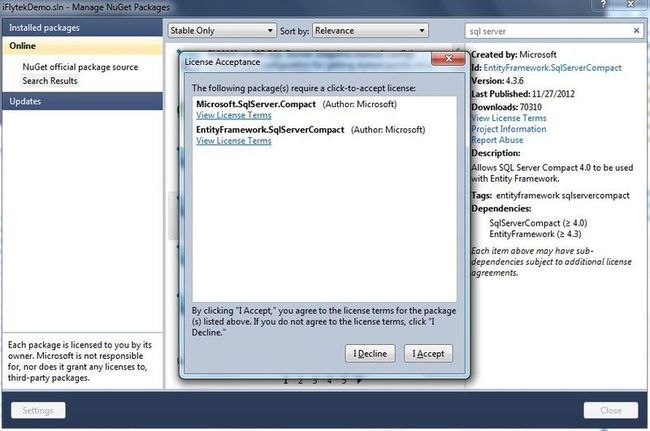The height and width of the screenshot is (431, 650).
Task: Click the Settings button
Action: pyautogui.click(x=38, y=410)
